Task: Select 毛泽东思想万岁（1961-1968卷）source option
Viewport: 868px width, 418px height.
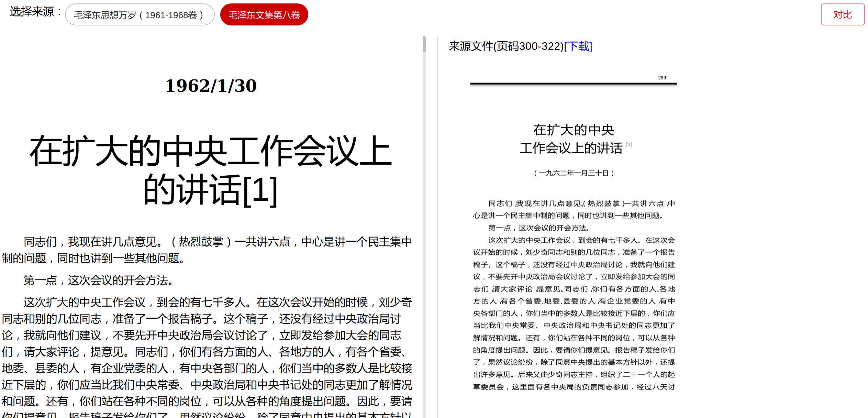Action: tap(140, 15)
